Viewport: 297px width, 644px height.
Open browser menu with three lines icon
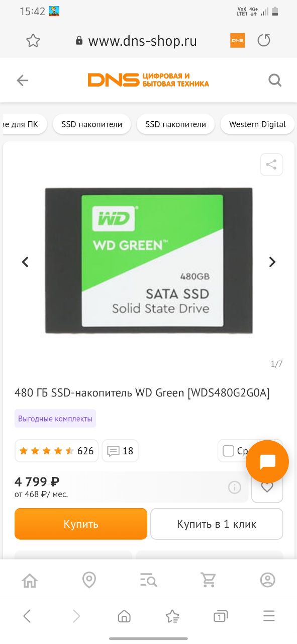tap(269, 616)
